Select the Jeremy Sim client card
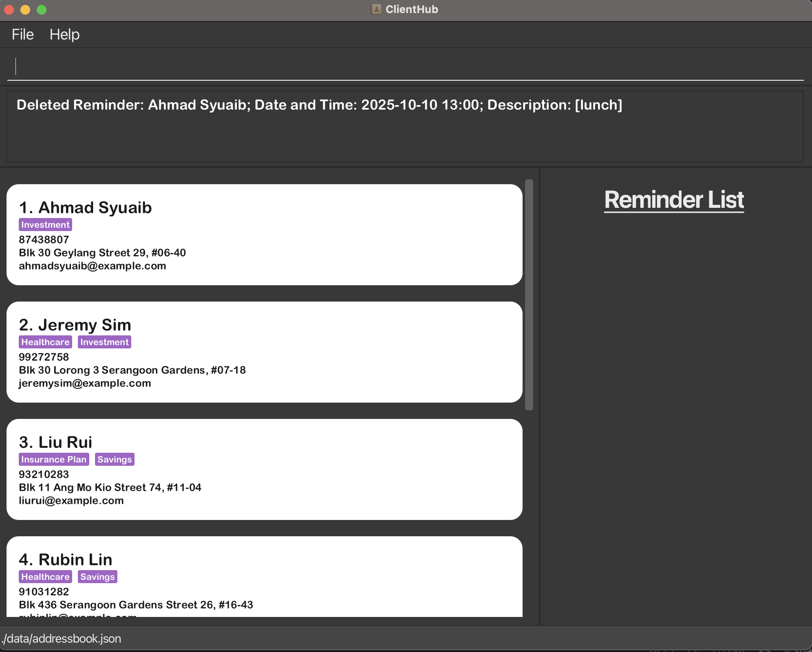Screen dimensions: 812x652 pyautogui.click(x=264, y=352)
